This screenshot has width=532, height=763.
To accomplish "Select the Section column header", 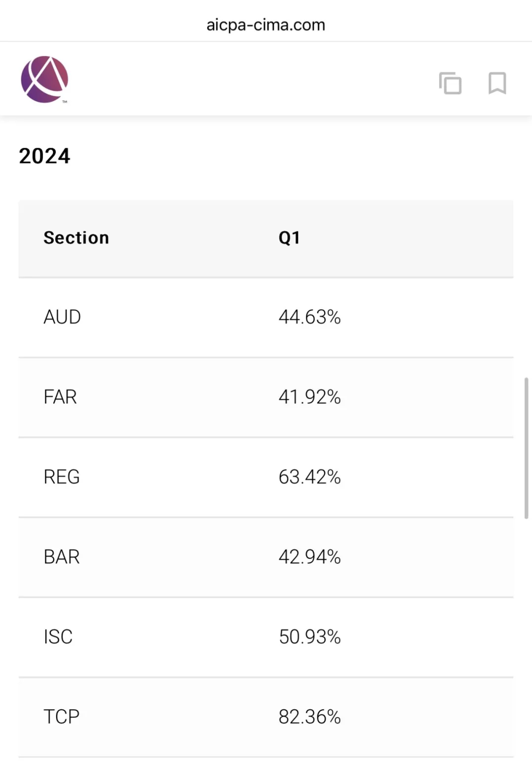I will [76, 238].
